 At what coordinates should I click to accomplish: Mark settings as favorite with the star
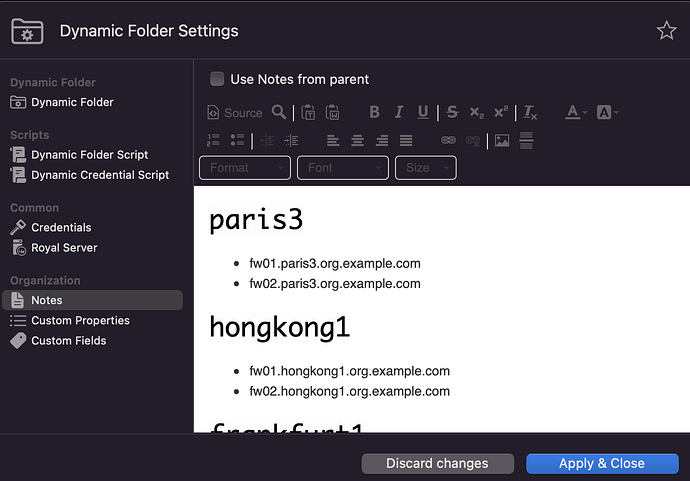(x=666, y=31)
